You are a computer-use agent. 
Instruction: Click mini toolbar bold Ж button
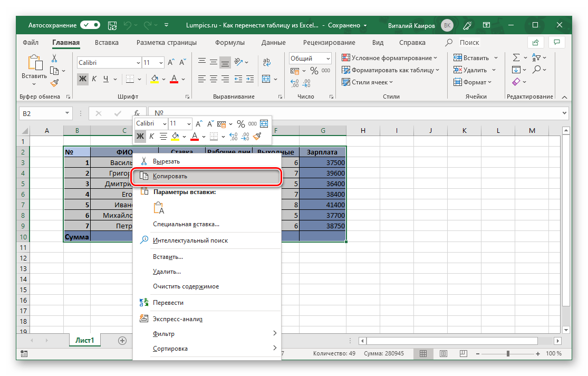(140, 136)
